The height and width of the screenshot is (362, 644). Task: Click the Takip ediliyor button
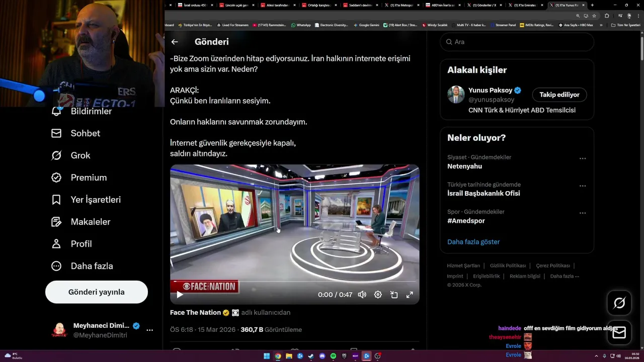coord(559,95)
